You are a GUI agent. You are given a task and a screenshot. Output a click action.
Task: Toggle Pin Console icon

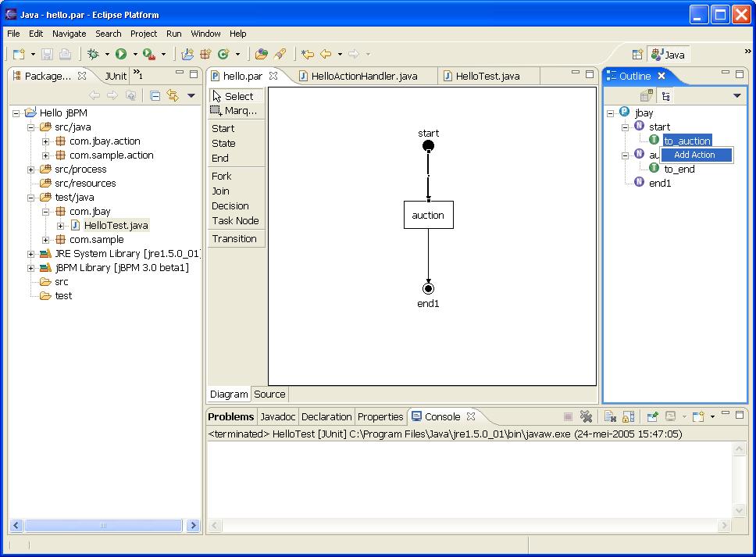[652, 416]
